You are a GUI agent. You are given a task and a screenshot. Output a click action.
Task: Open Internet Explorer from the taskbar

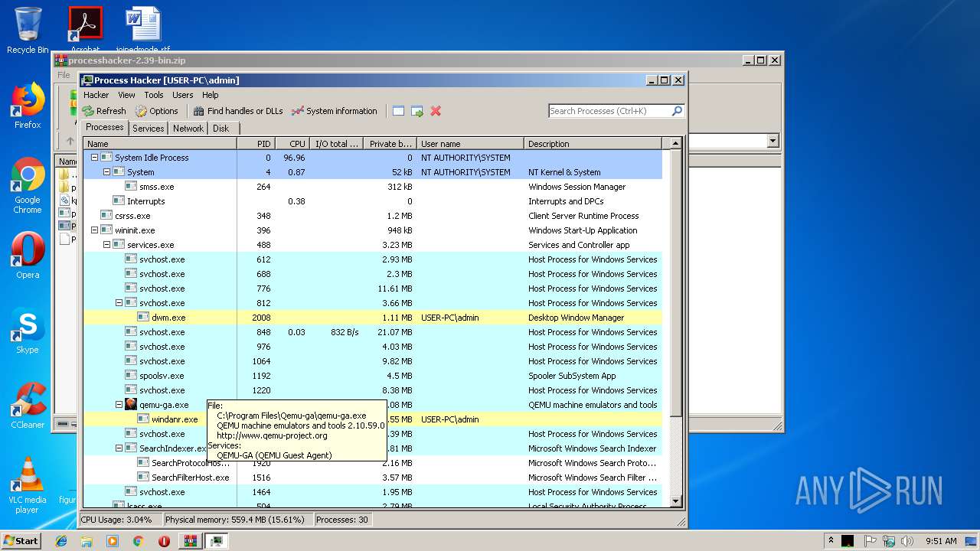61,541
